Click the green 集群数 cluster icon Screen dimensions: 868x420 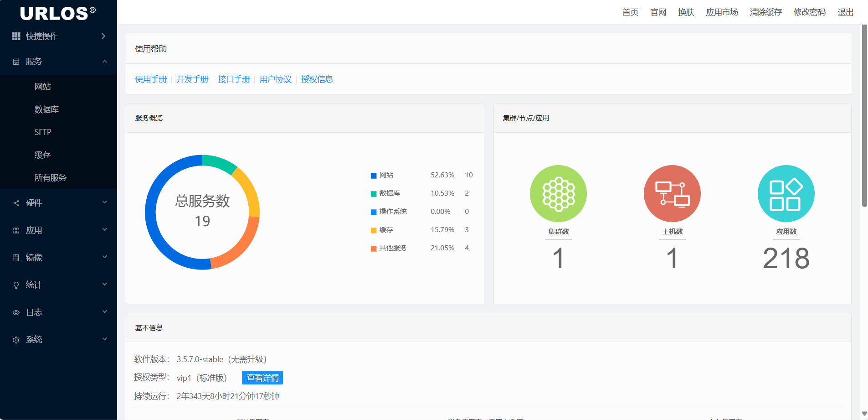point(558,193)
